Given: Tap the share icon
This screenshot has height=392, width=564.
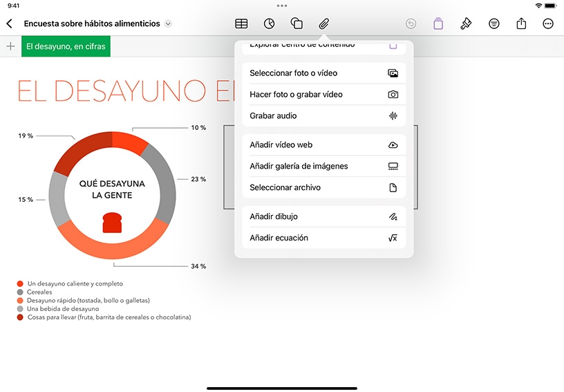Looking at the screenshot, I should [521, 24].
